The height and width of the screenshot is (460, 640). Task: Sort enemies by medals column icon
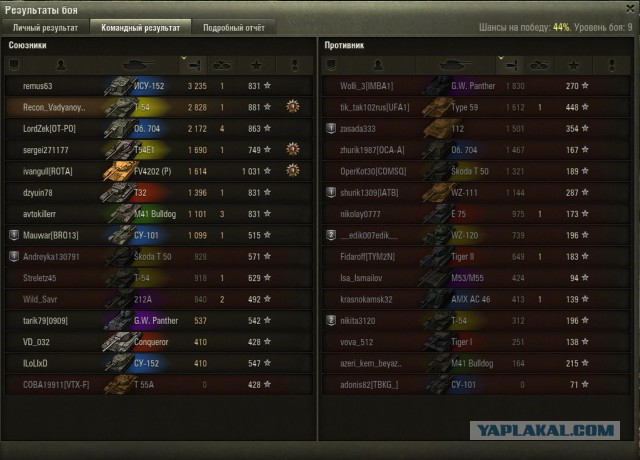(x=611, y=65)
